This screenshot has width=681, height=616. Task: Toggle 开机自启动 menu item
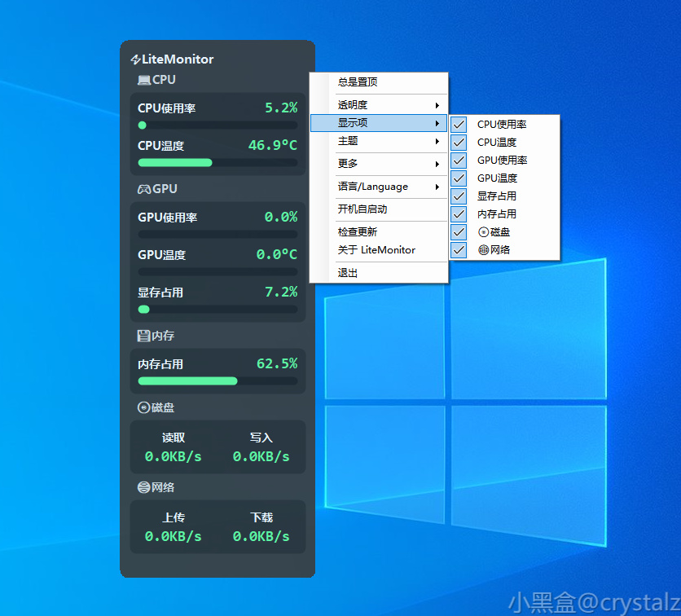[379, 209]
